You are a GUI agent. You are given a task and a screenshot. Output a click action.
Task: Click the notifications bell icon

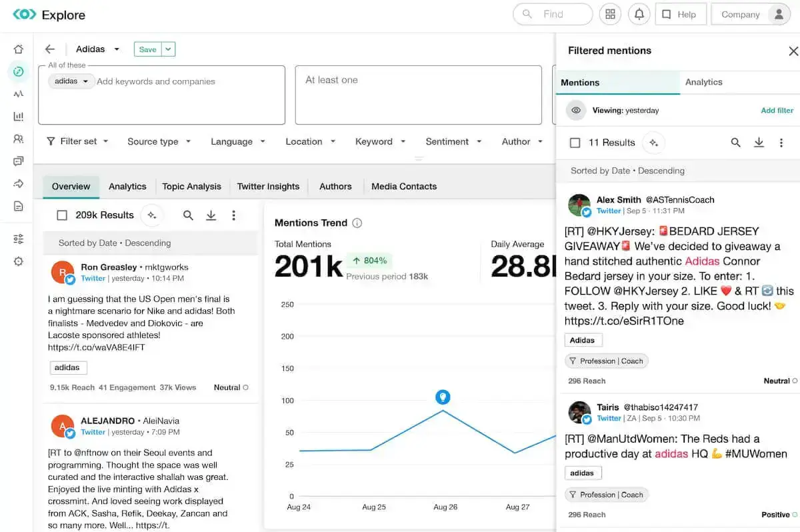(639, 13)
